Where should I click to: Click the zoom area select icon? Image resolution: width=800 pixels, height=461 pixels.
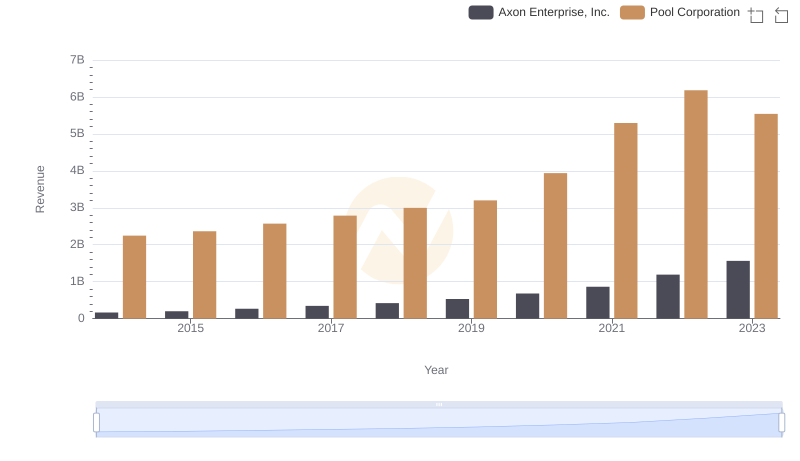[756, 15]
